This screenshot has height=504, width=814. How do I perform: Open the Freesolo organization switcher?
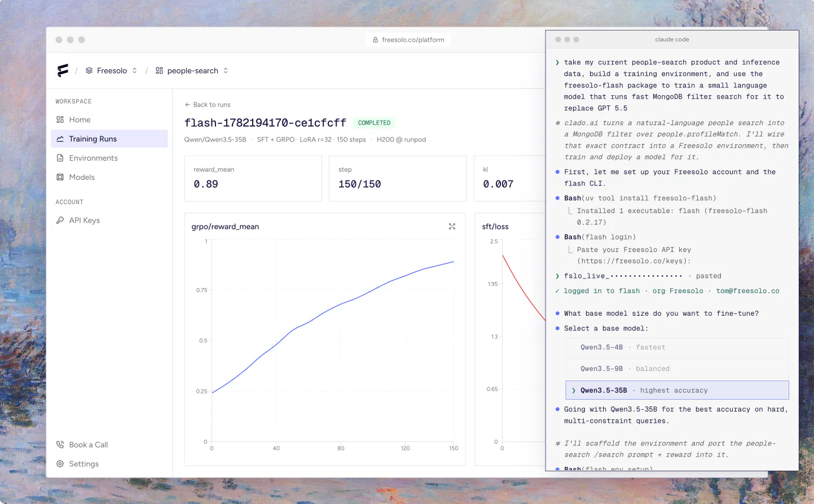pyautogui.click(x=111, y=70)
